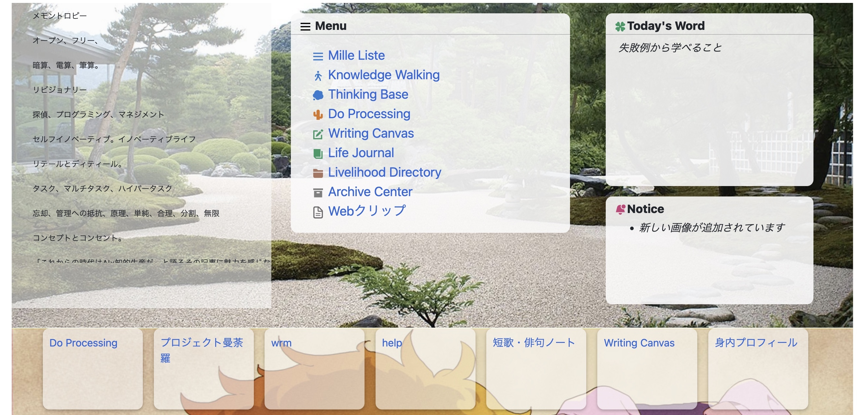The height and width of the screenshot is (415, 868).
Task: Click the hamburger icon beside Menu
Action: pos(305,26)
